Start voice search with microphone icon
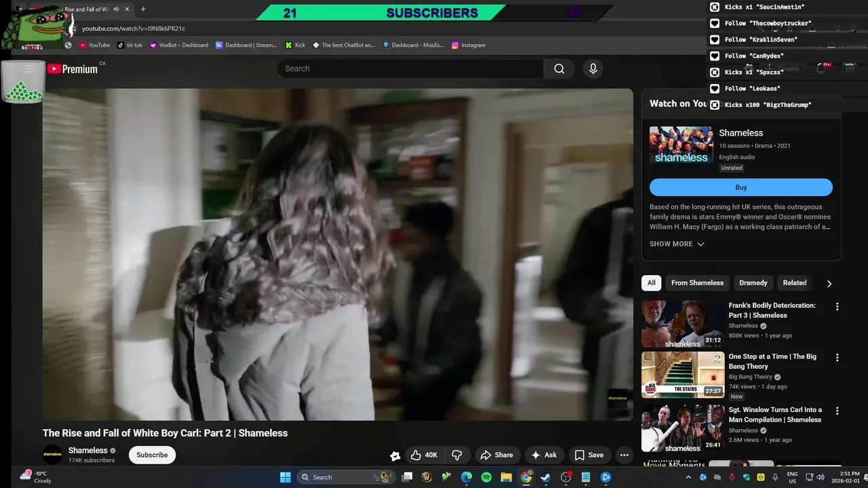Screen dimensions: 868x488 (x=593, y=68)
